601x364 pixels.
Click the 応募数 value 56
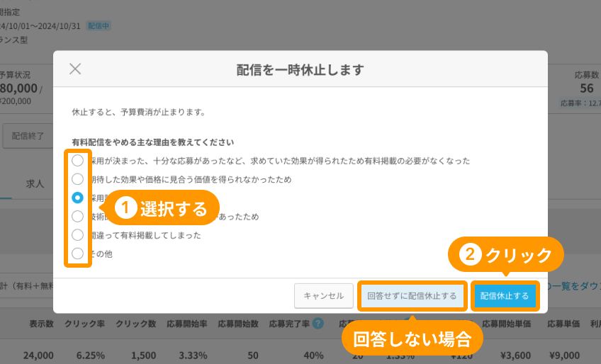[586, 88]
